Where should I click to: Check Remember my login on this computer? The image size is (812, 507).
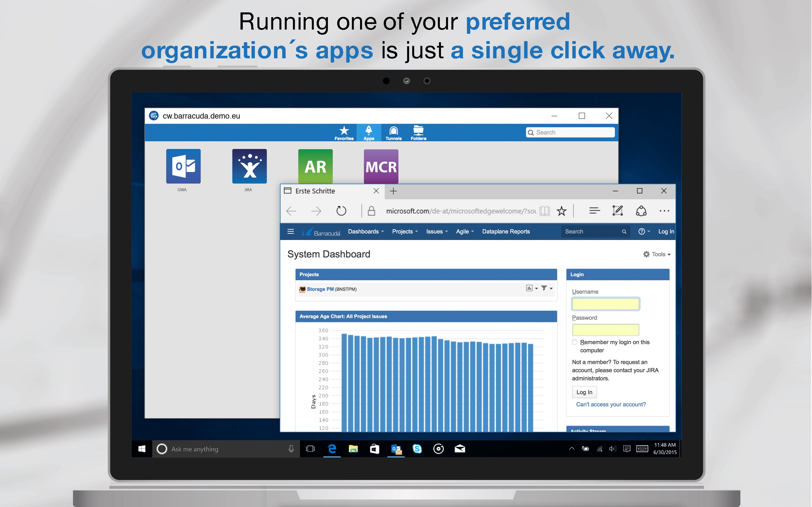tap(575, 342)
